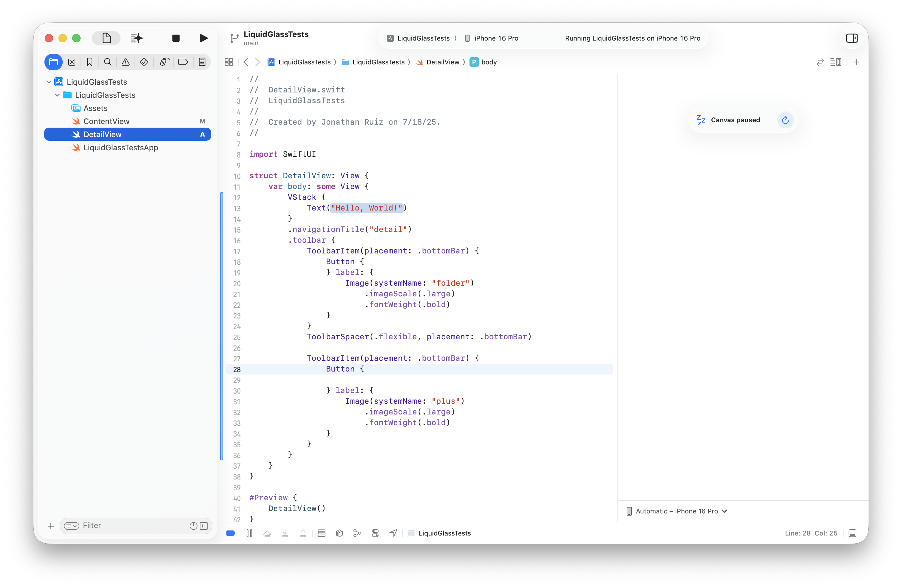Open the coding assistant sparkle icon
This screenshot has width=902, height=588.
[x=137, y=38]
